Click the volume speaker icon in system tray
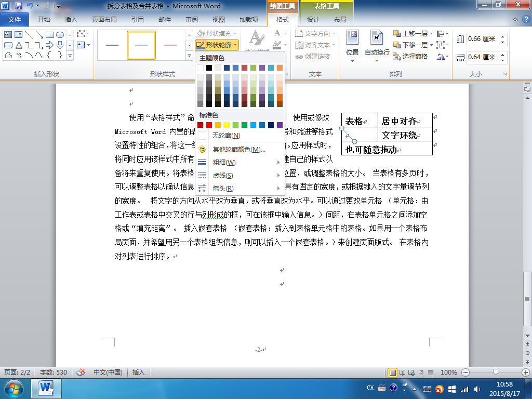 pos(477,389)
